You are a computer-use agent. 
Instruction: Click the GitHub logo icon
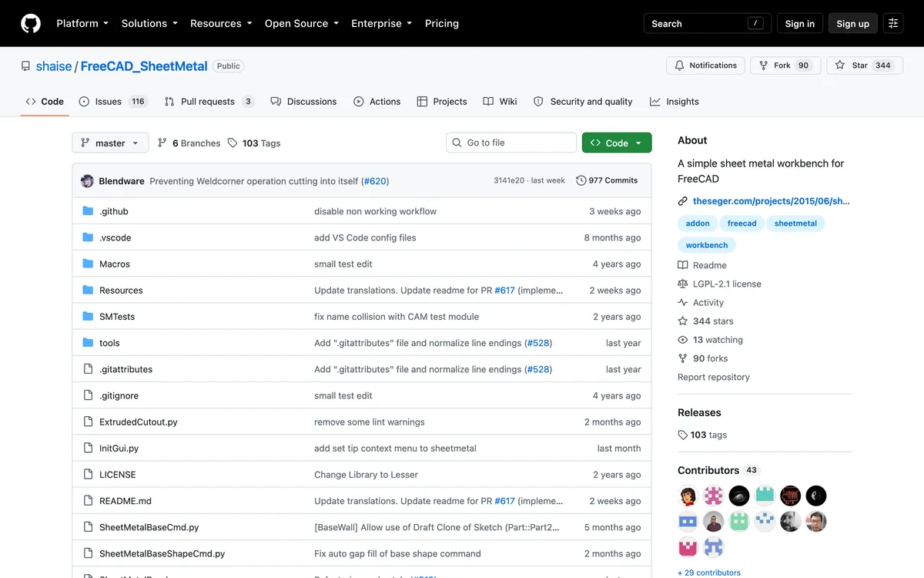[31, 23]
